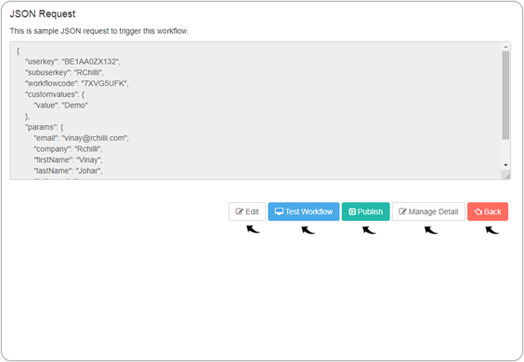The image size is (524, 362).
Task: Click the "value": "Demo" line
Action: tap(60, 105)
